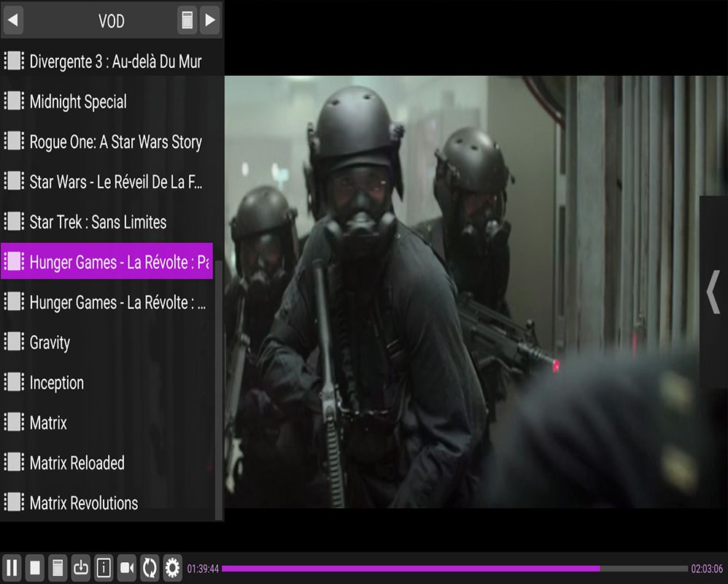Select Midnight Special from the list
Image resolution: width=728 pixels, height=584 pixels.
(107, 101)
